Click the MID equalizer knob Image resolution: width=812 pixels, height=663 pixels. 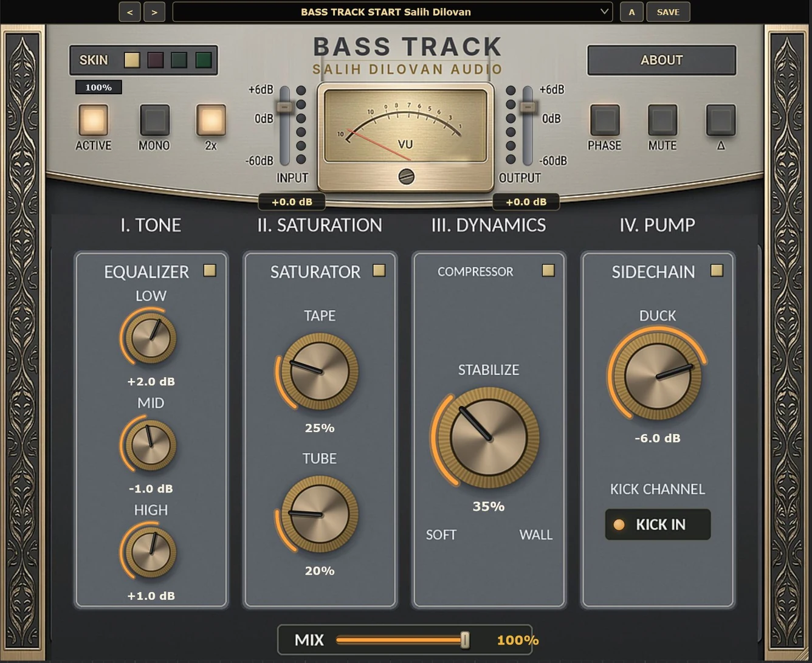151,445
